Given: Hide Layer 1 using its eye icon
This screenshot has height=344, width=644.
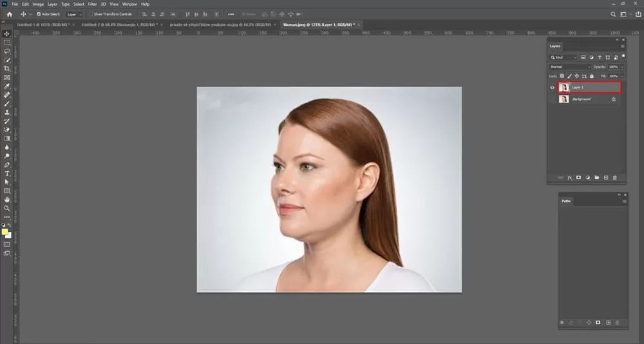Looking at the screenshot, I should 553,88.
